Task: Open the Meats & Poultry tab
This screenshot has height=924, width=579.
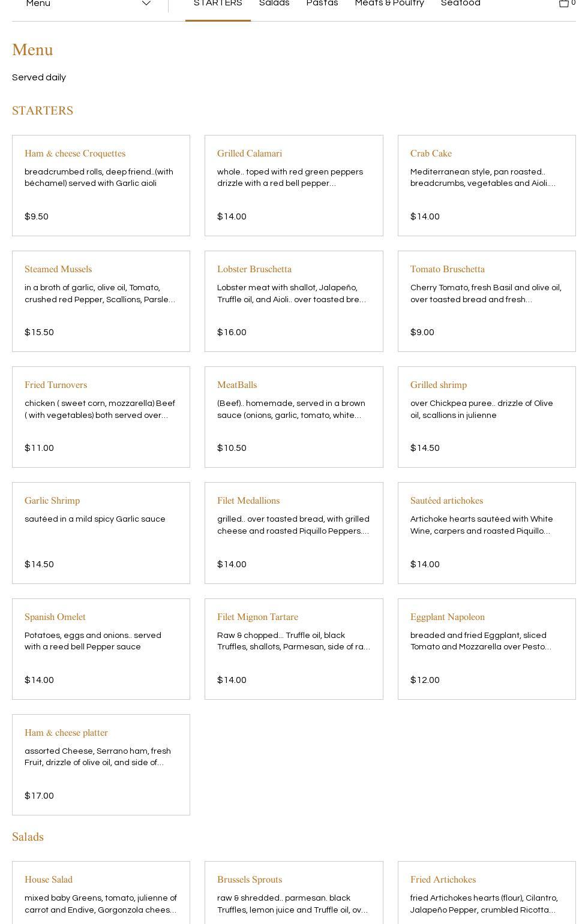Action: 389,4
